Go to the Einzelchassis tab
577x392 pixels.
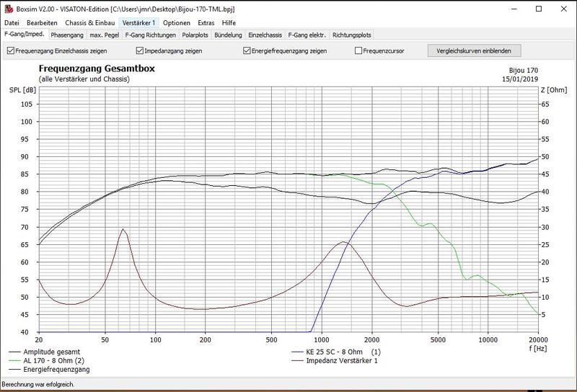pos(265,35)
